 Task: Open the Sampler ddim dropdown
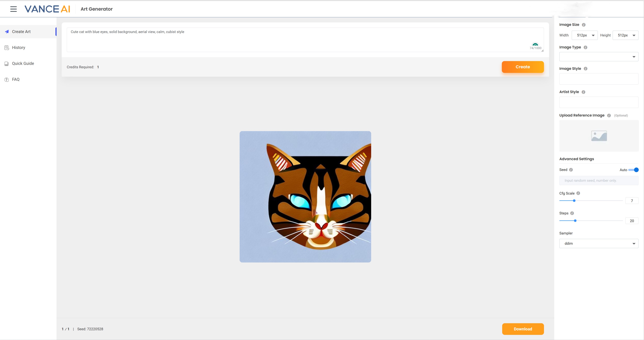pos(598,243)
